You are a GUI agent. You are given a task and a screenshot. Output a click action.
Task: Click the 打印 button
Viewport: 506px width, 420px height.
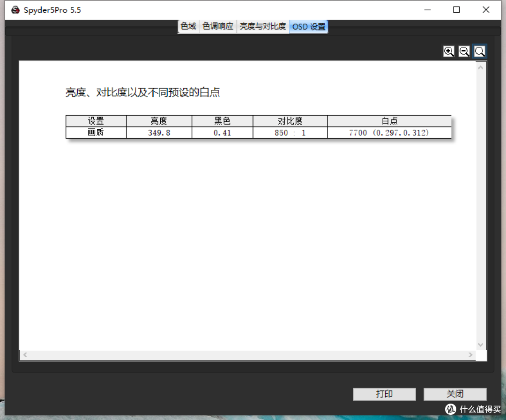click(384, 394)
